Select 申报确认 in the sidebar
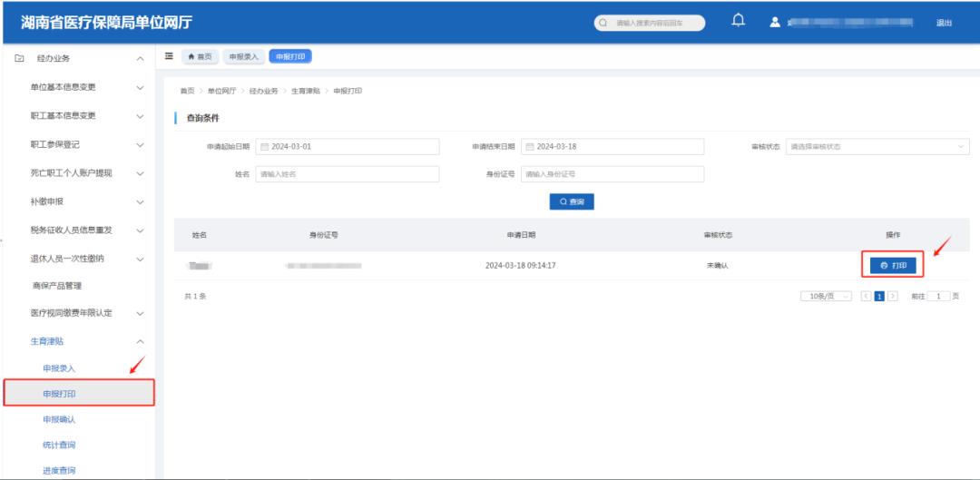The width and height of the screenshot is (980, 480). click(59, 419)
